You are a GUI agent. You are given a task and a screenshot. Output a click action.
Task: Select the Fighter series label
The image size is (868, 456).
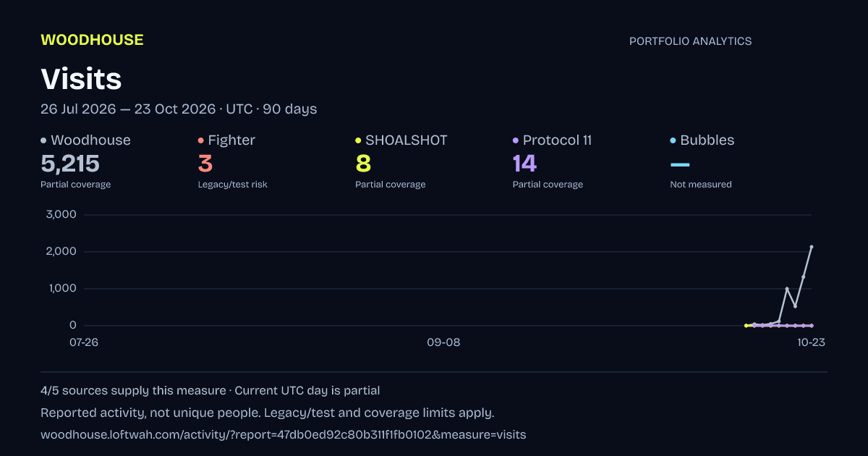(231, 140)
